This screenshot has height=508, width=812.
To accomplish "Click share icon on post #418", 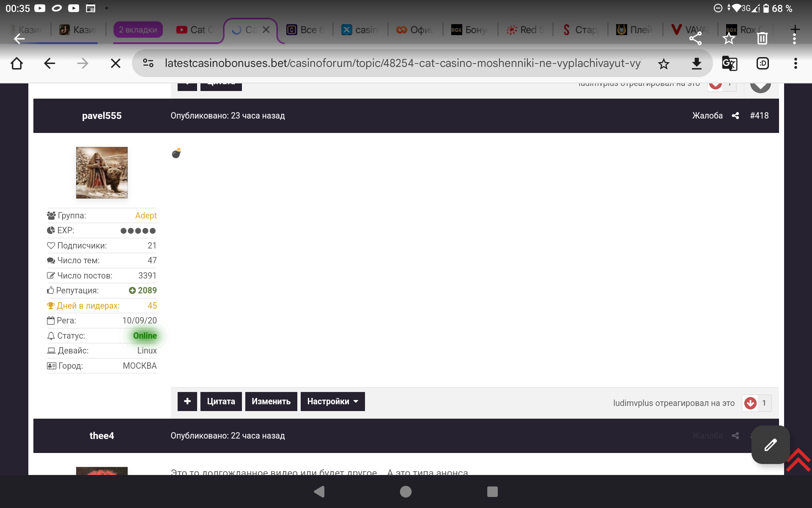I will [735, 116].
